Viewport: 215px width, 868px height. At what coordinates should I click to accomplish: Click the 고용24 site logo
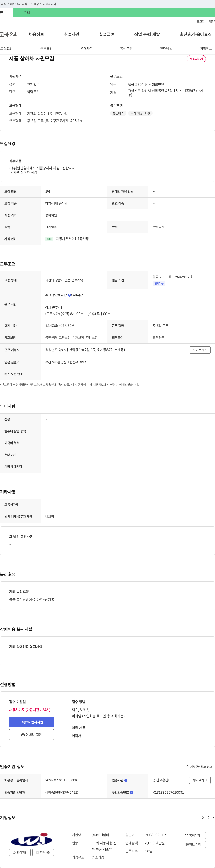click(x=8, y=34)
